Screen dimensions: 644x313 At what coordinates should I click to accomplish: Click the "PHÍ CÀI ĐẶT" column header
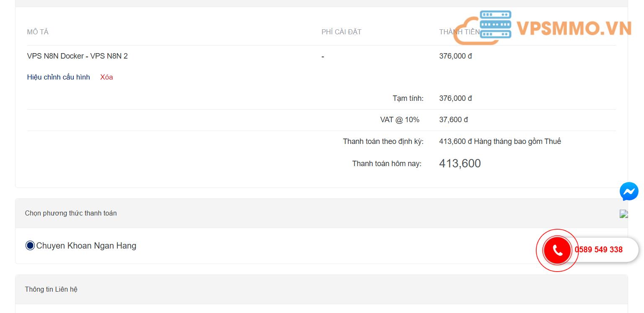[341, 32]
